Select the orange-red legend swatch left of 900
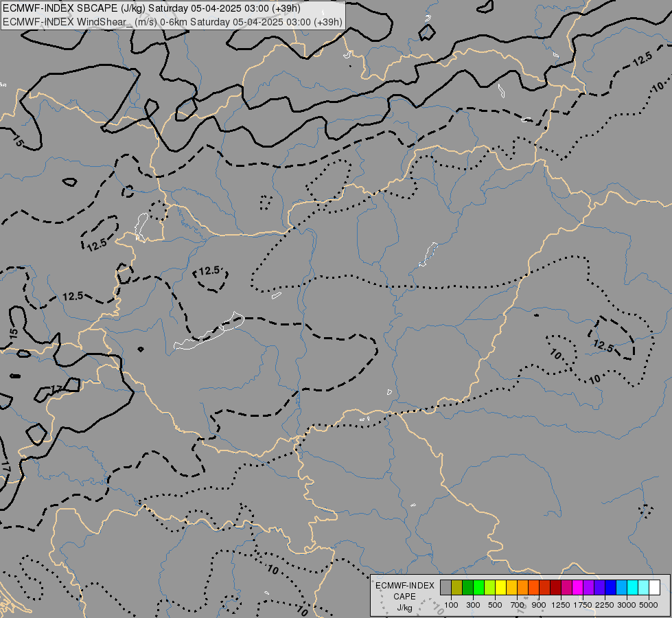The image size is (672, 618). [x=533, y=588]
